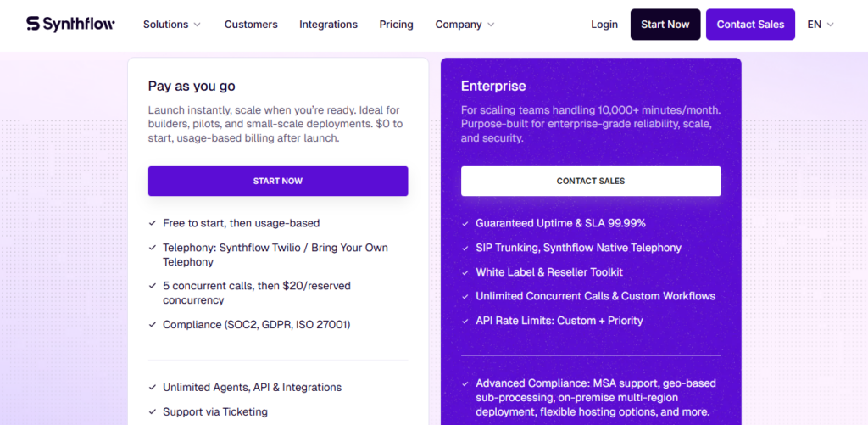Click checkmark beside Unlimited Concurrent Calls
Screen dimensions: 868x425
pos(465,296)
